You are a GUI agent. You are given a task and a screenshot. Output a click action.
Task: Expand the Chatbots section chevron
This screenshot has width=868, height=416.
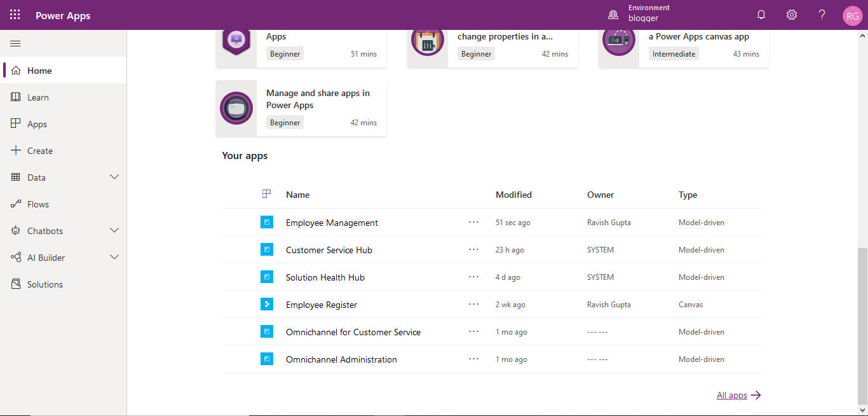pyautogui.click(x=114, y=230)
